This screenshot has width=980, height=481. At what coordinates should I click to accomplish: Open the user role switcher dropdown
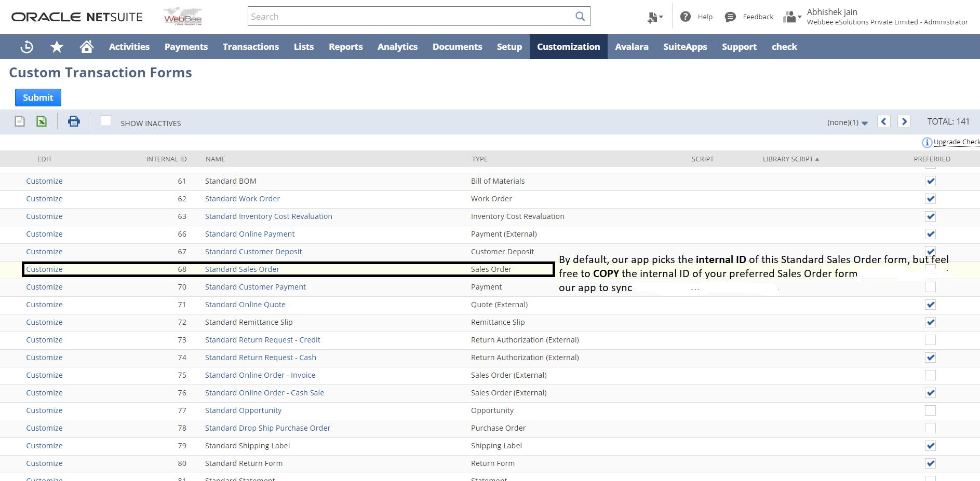(x=792, y=17)
